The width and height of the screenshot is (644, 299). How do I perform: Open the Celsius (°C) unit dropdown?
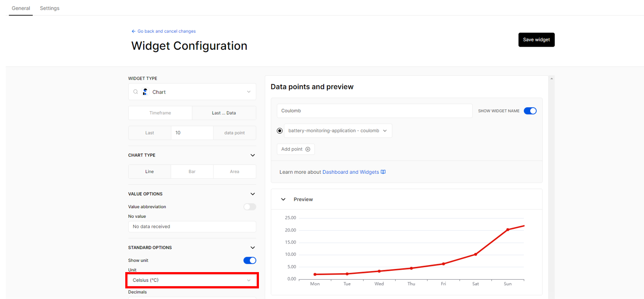pos(192,280)
